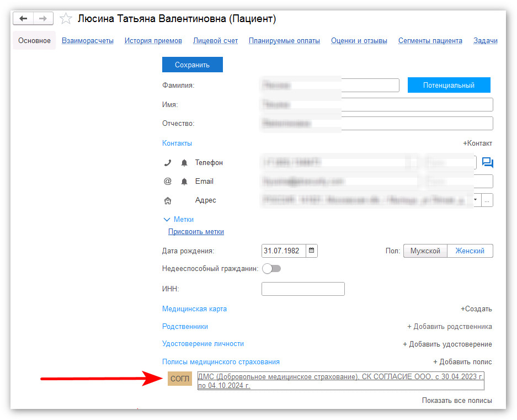Screen dimensions: 517x420
Task: Add a new contact via +Контакт
Action: [477, 143]
